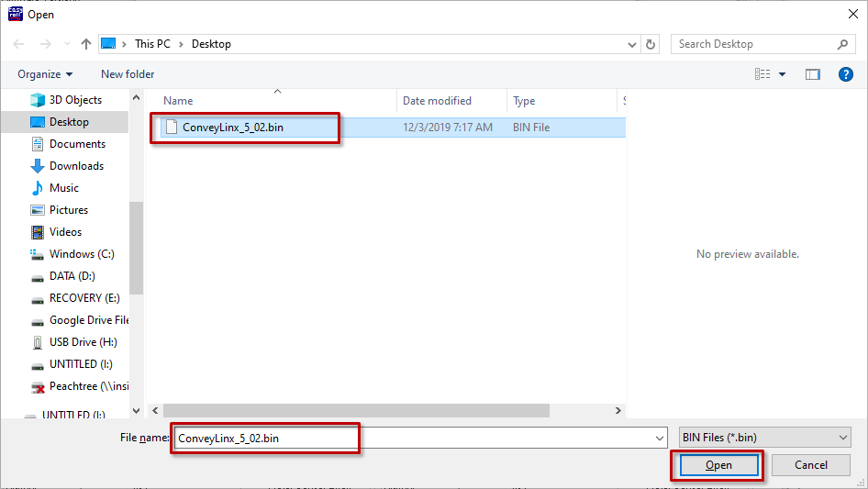Change the file view layout icon
Screen dimensions: 868x489
pos(762,74)
